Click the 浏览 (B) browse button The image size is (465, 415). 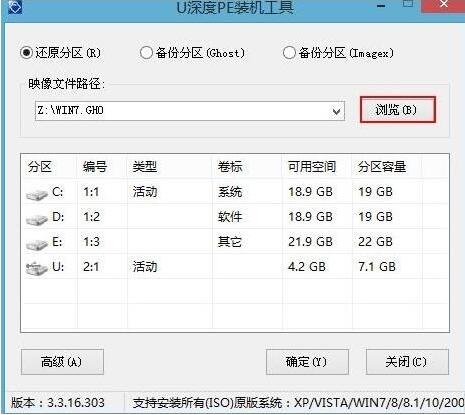tap(398, 110)
